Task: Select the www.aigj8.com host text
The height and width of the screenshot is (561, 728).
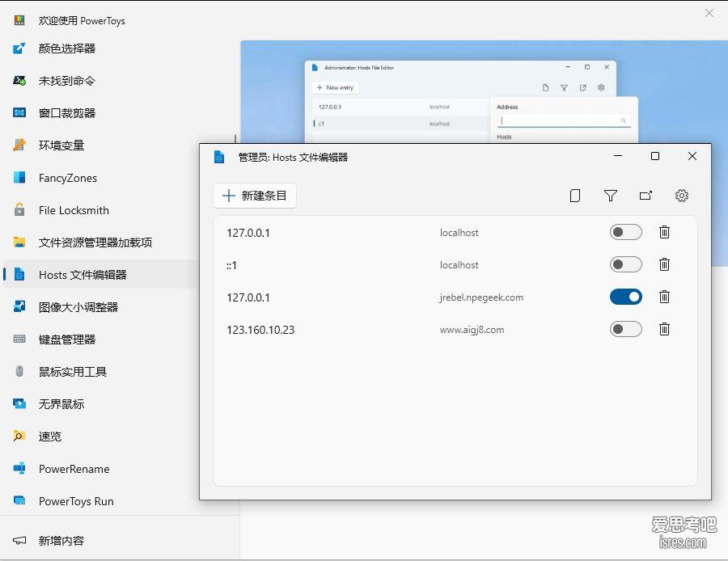Action: pos(472,330)
